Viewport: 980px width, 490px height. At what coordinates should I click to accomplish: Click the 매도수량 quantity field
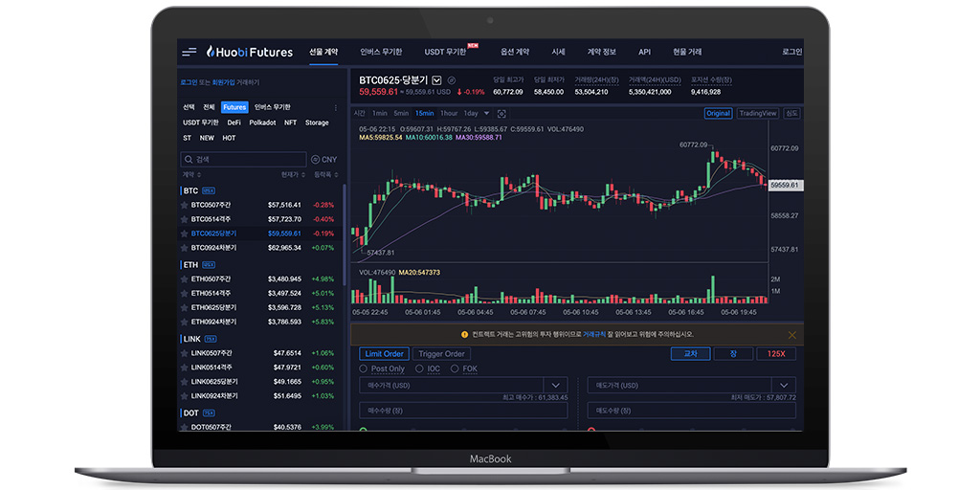pyautogui.click(x=692, y=411)
